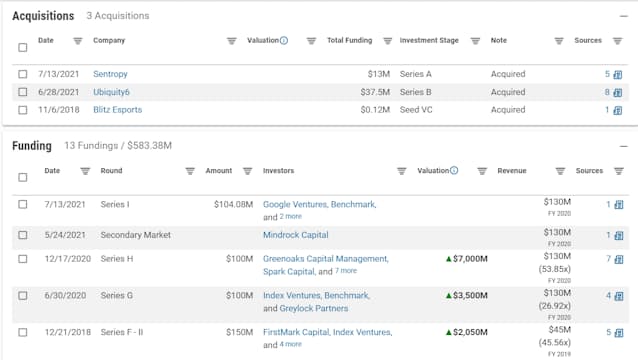Screen dimensions: 638x360
Task: Open the Valuation info icon in Acquisitions header
Action: tap(284, 40)
